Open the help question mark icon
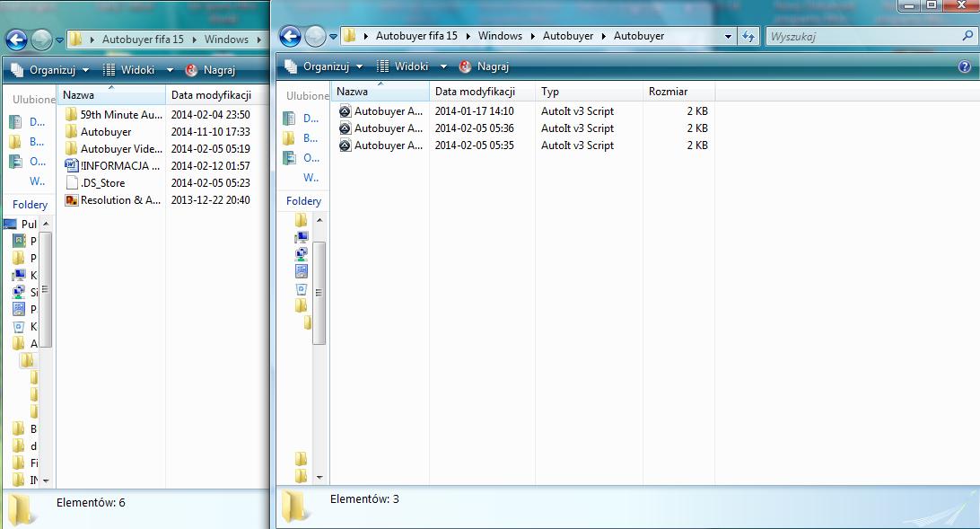 (965, 66)
